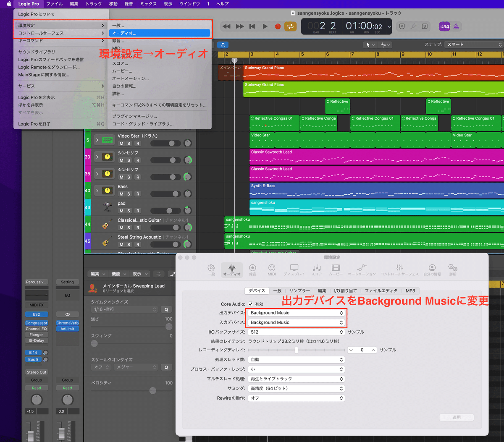Open the スナップ smart dropdown
Viewport: 504px width, 442px height.
coord(474,44)
